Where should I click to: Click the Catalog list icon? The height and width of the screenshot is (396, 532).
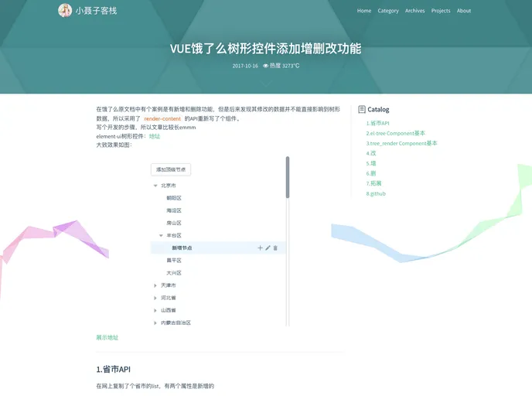point(362,109)
